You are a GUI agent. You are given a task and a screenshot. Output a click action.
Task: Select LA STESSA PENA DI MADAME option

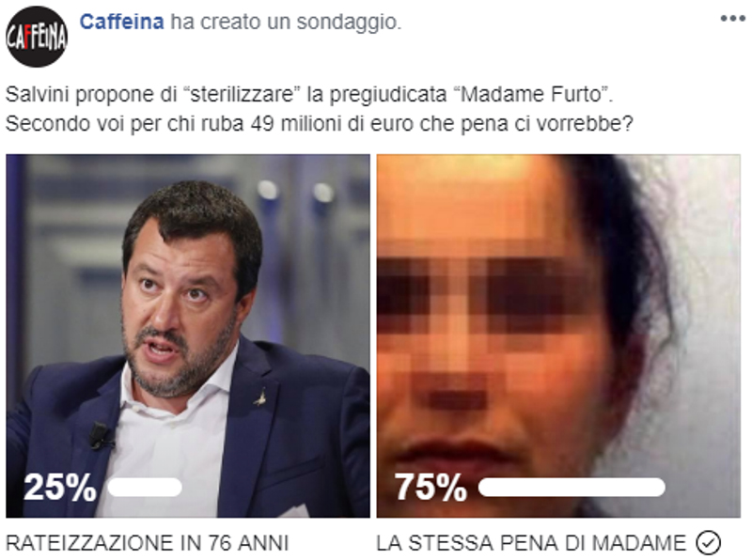pyautogui.click(x=531, y=543)
